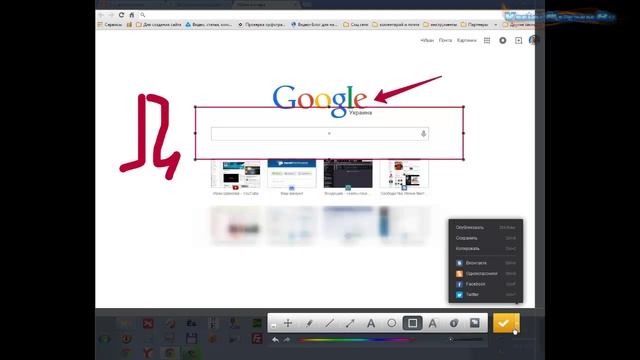
Task: Open the Для создания сайта bookmark folder
Action: click(x=158, y=24)
